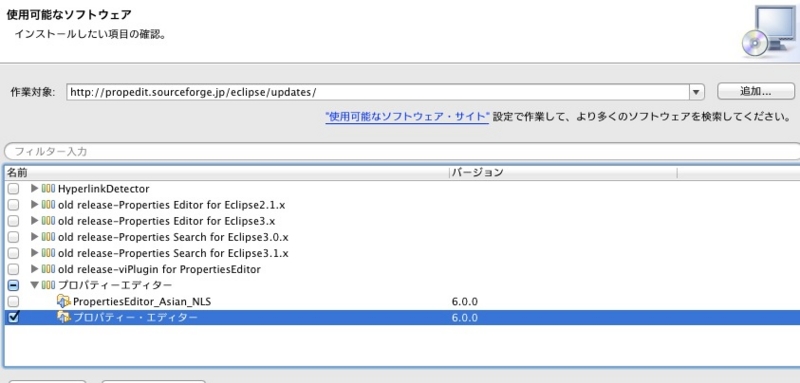Check the Properties Editor for Eclipse2.1.x checkbox
Viewport: 800px width, 383px height.
pos(14,205)
